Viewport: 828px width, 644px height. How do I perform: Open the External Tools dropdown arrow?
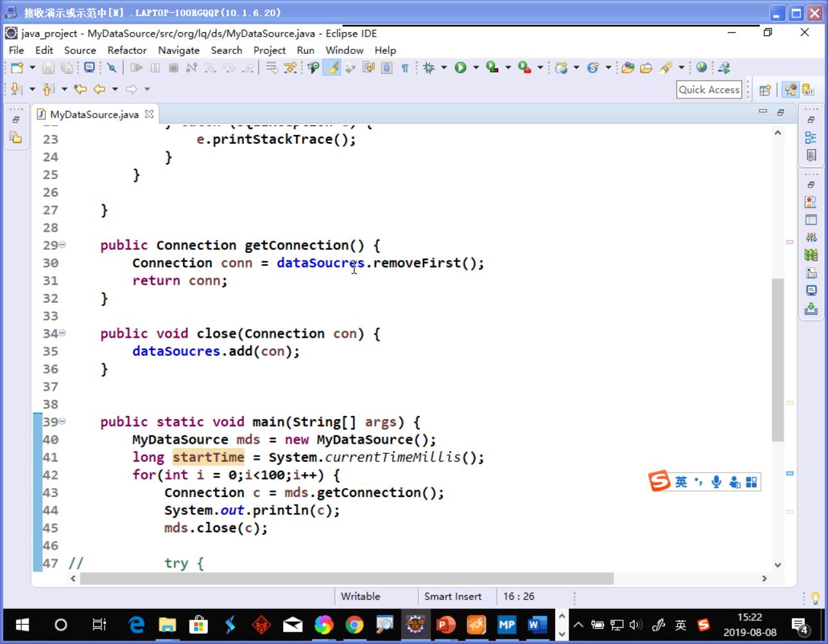point(540,67)
